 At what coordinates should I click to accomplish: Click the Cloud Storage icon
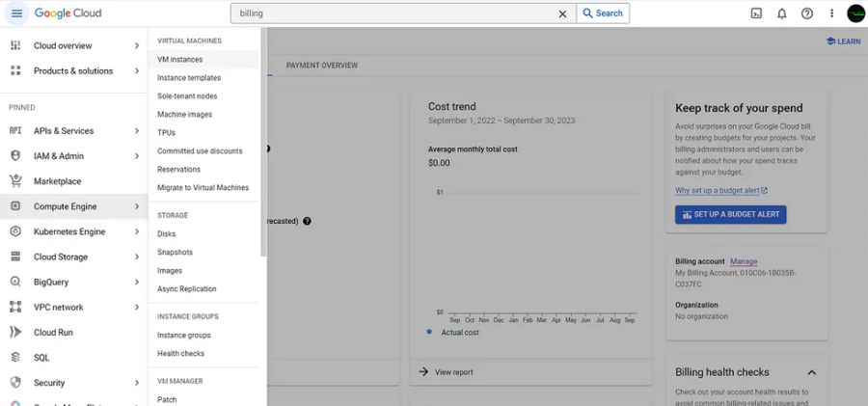tap(15, 257)
